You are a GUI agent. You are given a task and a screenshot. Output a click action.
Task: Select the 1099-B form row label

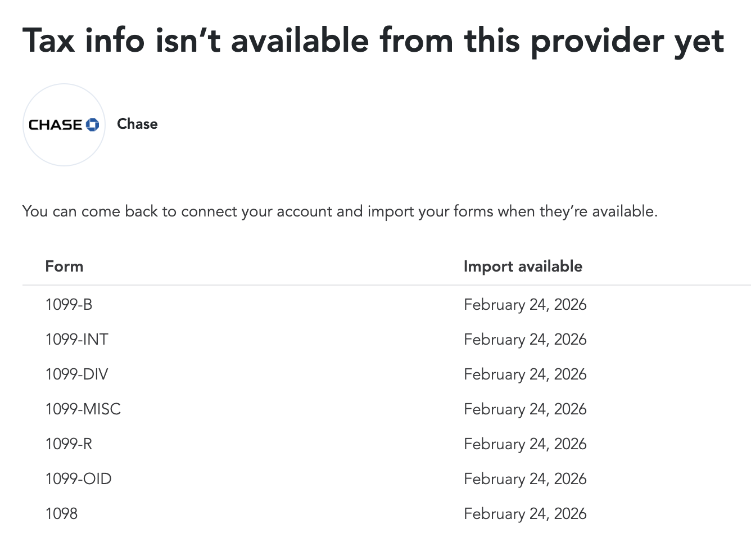pyautogui.click(x=69, y=305)
